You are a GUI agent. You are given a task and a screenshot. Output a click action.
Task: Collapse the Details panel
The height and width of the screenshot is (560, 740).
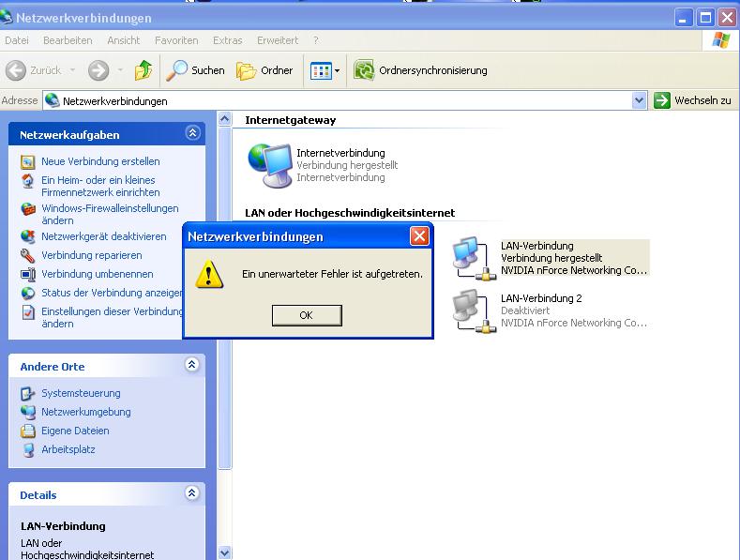point(191,493)
